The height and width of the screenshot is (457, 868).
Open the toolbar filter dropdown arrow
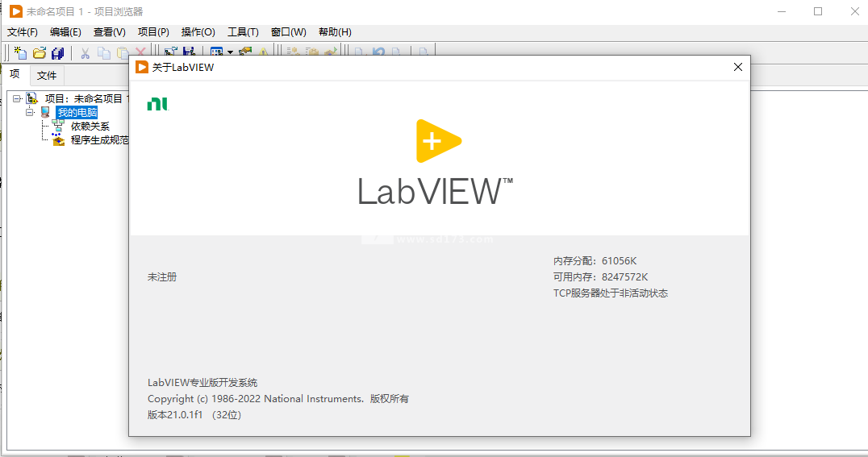[x=230, y=52]
